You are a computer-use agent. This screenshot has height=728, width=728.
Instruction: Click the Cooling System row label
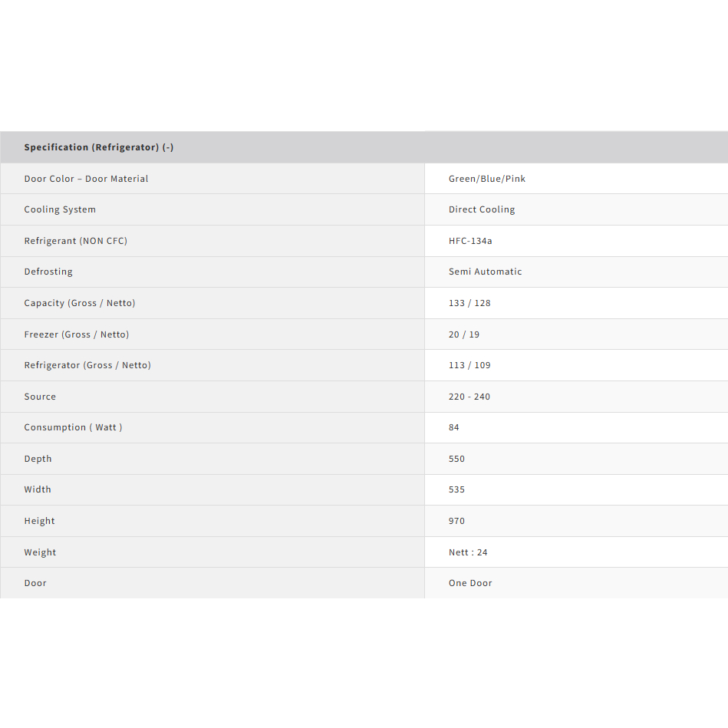(x=60, y=209)
